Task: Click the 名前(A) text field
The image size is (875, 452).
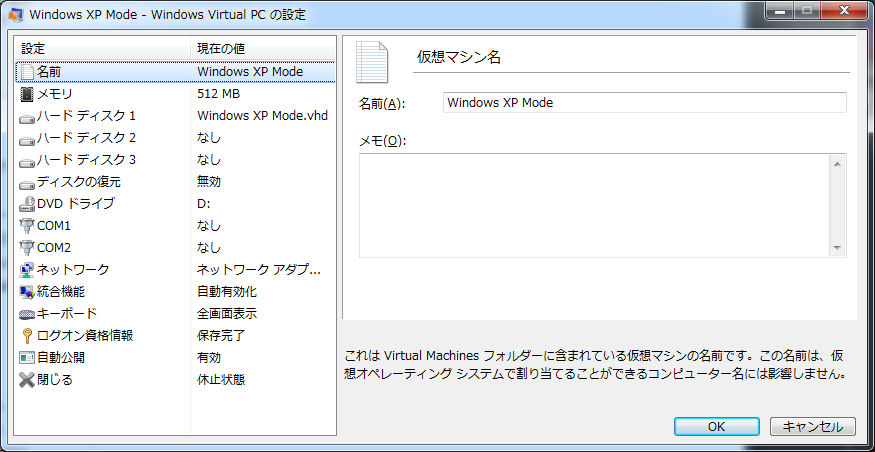Action: (x=645, y=103)
